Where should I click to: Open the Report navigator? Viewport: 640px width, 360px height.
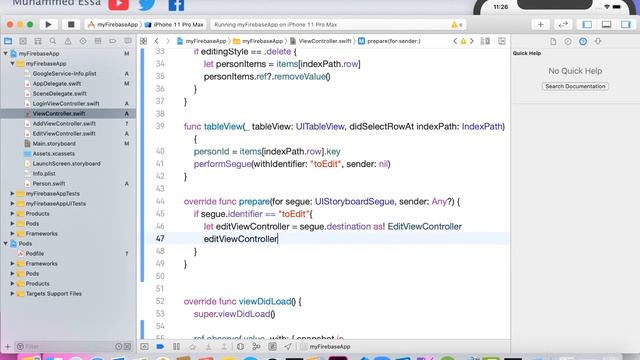(x=128, y=41)
